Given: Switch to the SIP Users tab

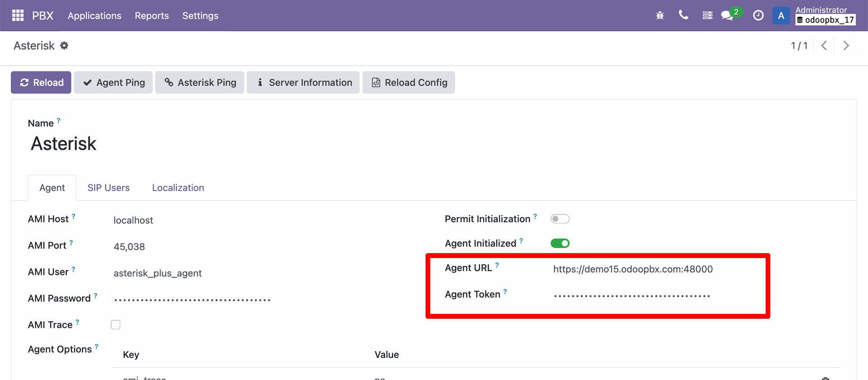Looking at the screenshot, I should pos(108,188).
